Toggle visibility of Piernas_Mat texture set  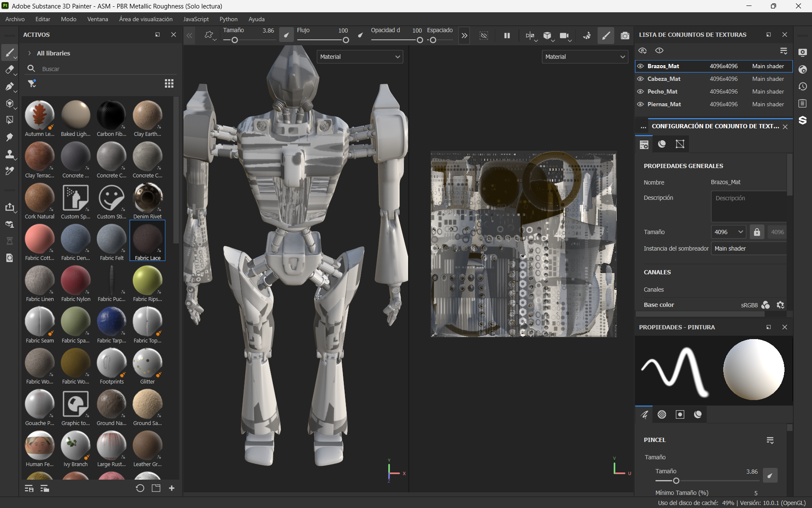pos(640,104)
